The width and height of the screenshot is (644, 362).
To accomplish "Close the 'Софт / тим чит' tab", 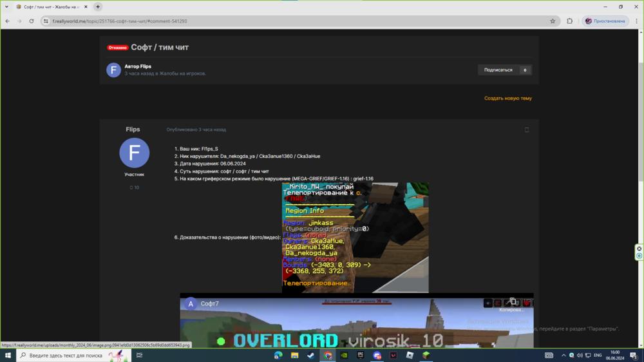I will click(86, 6).
